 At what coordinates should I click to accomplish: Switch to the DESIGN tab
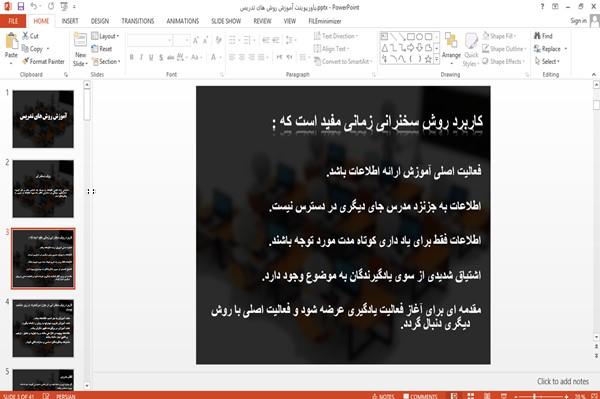[100, 21]
